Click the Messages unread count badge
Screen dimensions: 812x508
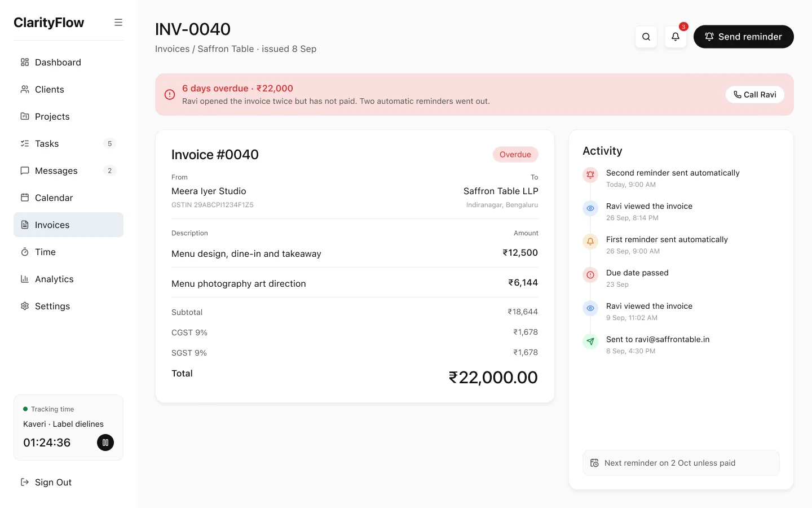click(109, 170)
